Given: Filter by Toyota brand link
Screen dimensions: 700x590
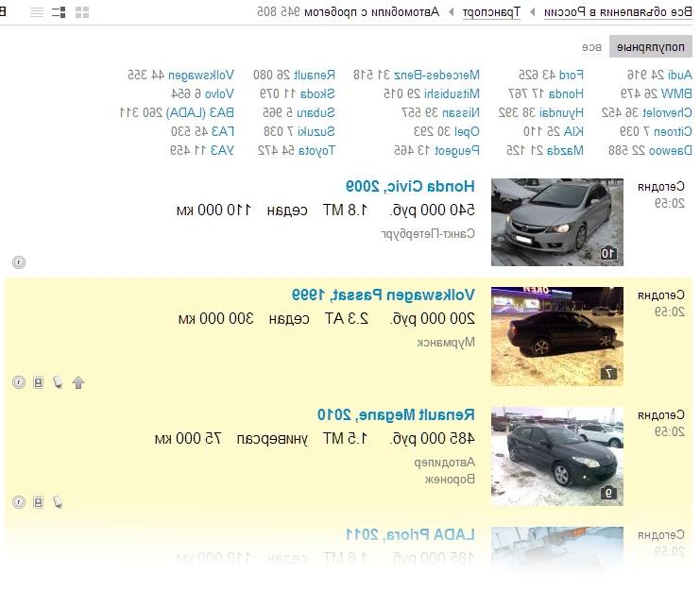Looking at the screenshot, I should 316,151.
